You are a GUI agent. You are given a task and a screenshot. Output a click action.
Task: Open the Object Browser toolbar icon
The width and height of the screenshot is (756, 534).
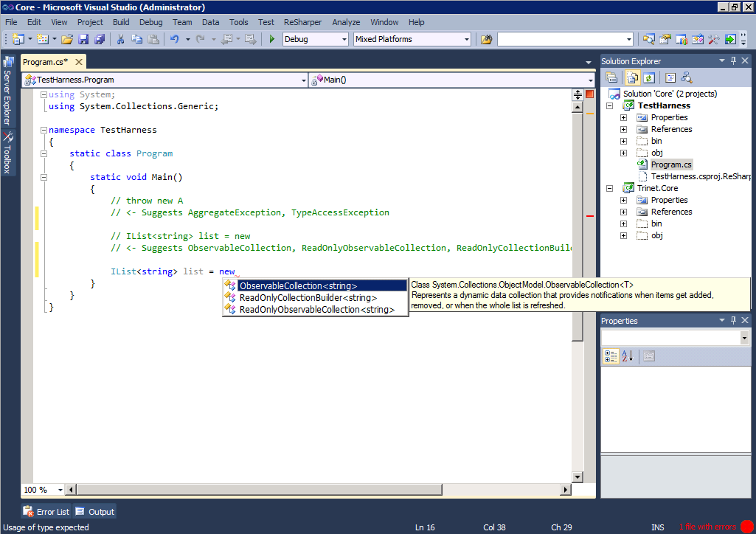point(698,39)
